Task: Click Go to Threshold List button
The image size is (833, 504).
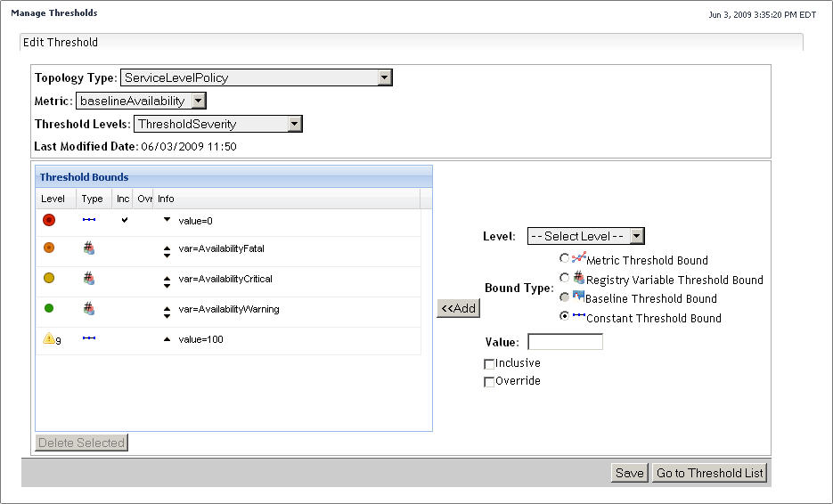Action: [x=710, y=473]
